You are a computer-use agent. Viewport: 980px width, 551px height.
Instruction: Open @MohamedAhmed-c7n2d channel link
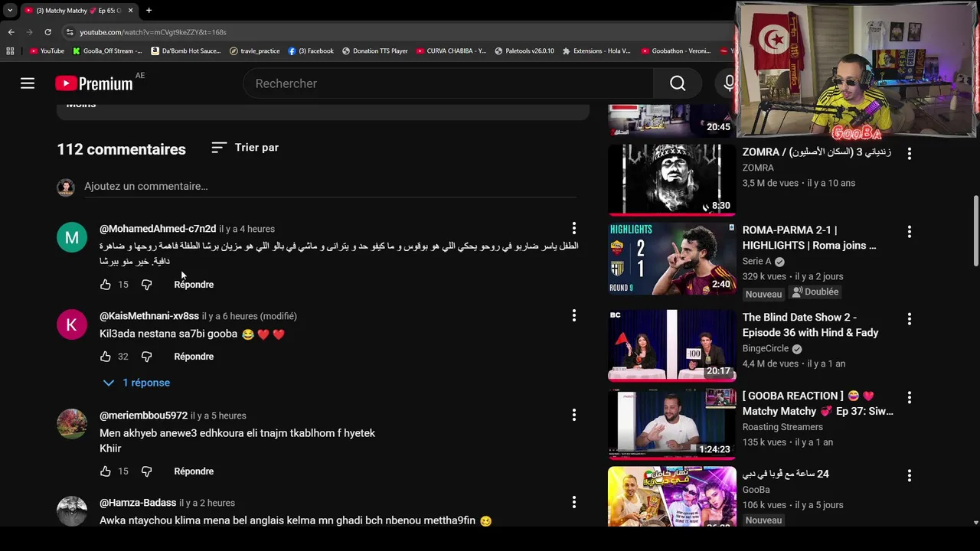pyautogui.click(x=158, y=229)
